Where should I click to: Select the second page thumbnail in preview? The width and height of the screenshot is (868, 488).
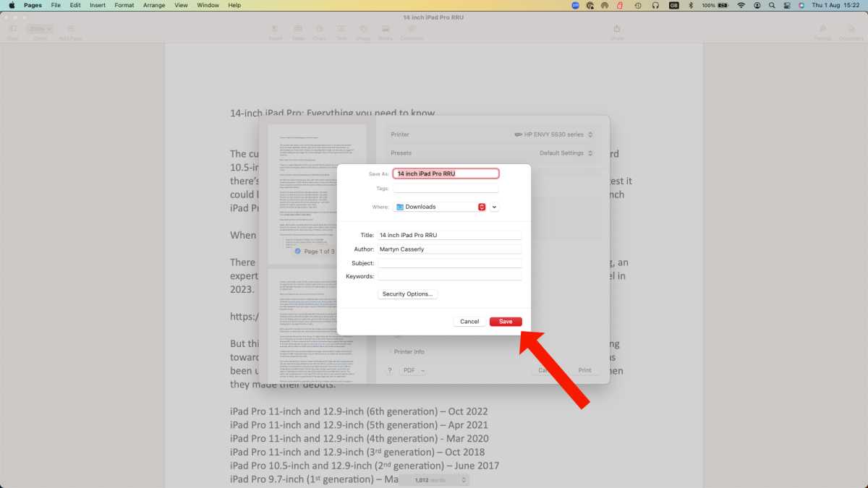coord(318,327)
